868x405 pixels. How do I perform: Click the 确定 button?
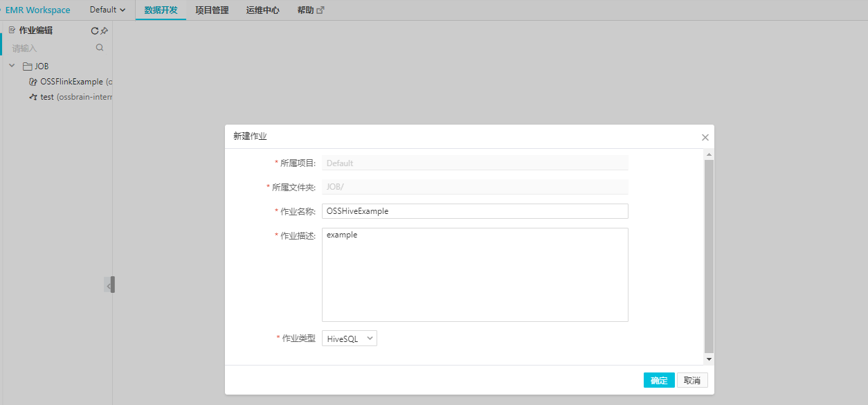(659, 381)
